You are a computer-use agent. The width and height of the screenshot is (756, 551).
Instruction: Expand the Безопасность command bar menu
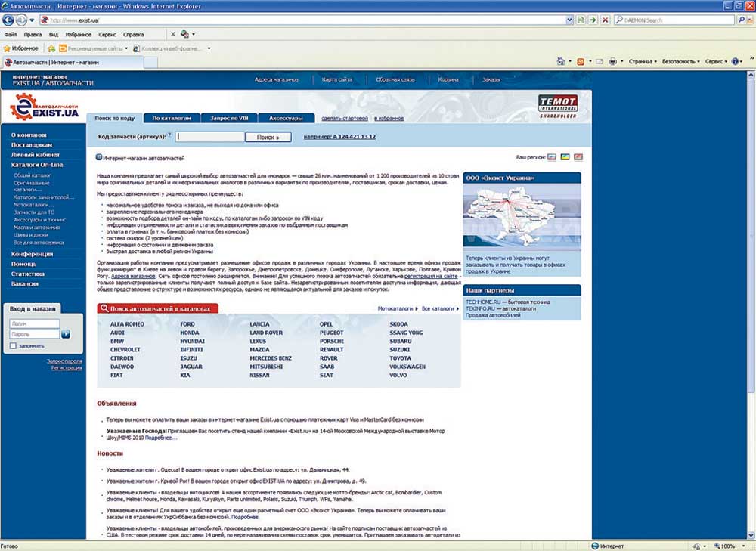pyautogui.click(x=681, y=62)
